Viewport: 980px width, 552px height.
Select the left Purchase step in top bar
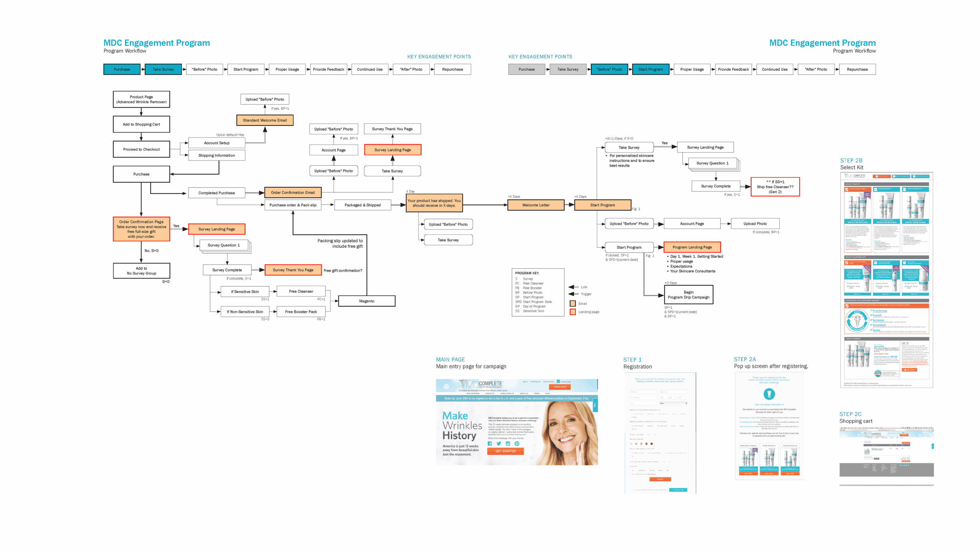pos(122,69)
